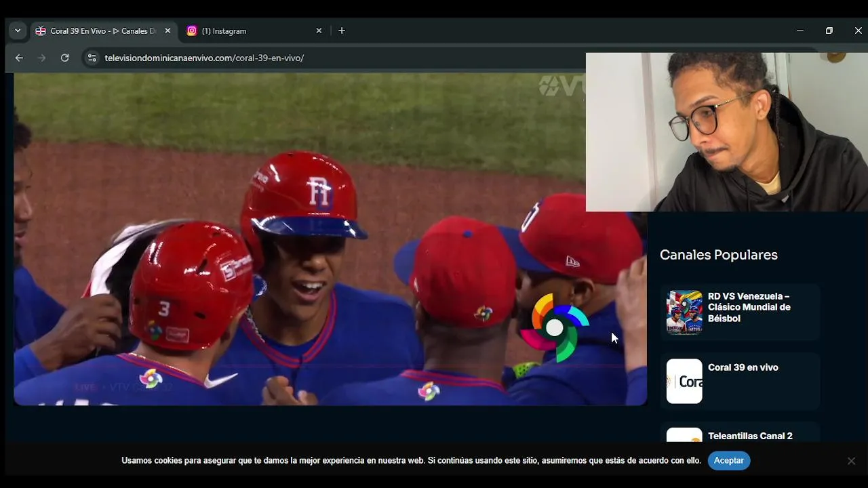Go back to the previous page
The height and width of the screenshot is (488, 868).
pyautogui.click(x=19, y=58)
